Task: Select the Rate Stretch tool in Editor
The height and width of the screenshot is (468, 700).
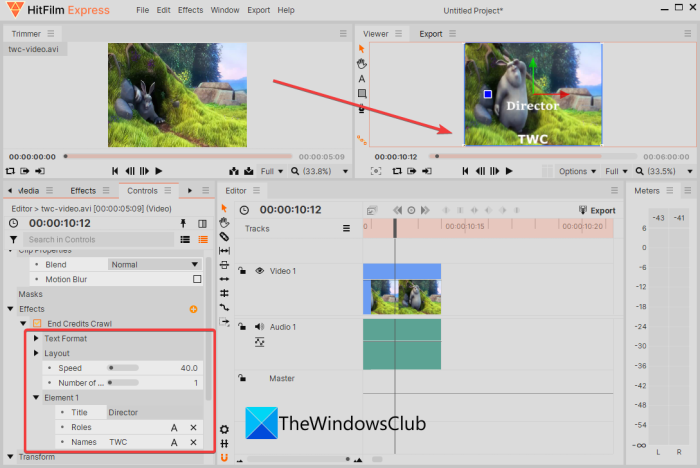Action: (x=224, y=279)
